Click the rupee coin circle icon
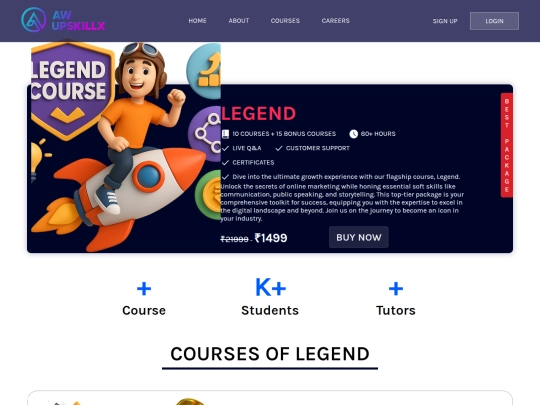540x405 pixels. [x=208, y=195]
